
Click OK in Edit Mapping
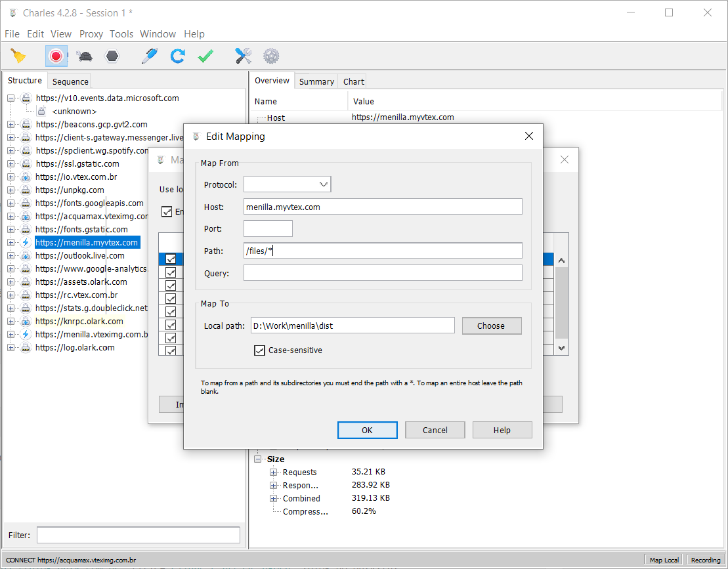pos(367,431)
